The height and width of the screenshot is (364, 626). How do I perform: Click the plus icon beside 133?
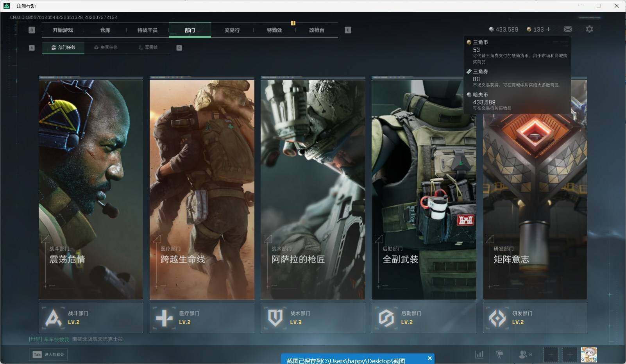tap(548, 29)
